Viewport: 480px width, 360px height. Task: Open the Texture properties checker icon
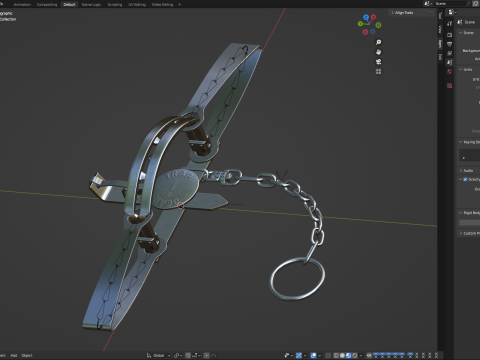click(x=450, y=86)
